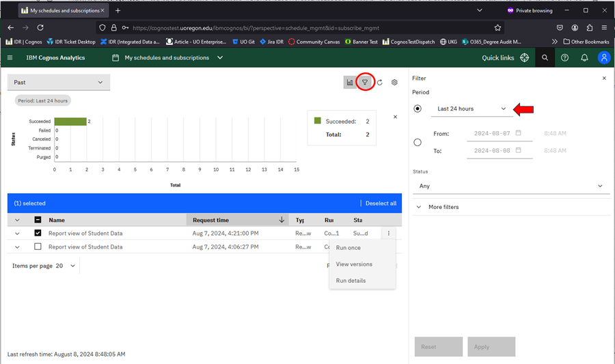Open a new browser tab with plus
Image resolution: width=615 pixels, height=364 pixels.
(118, 10)
